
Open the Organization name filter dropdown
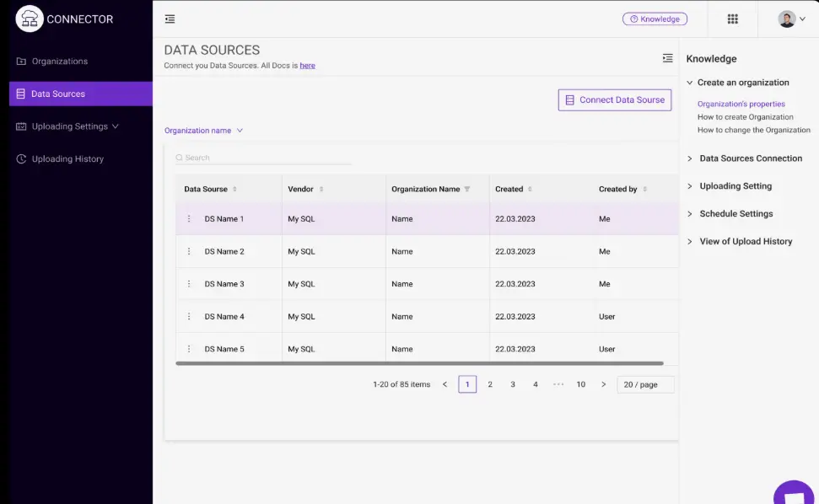click(x=203, y=131)
